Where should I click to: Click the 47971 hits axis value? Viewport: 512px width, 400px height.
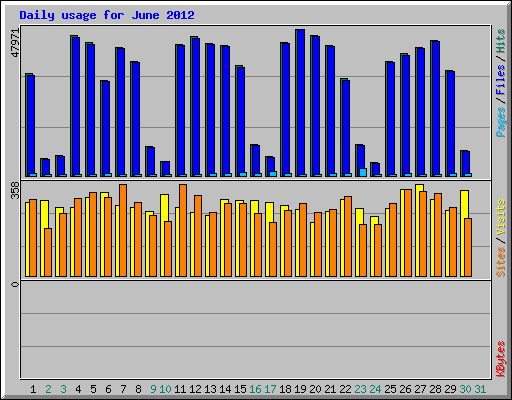tap(15, 43)
